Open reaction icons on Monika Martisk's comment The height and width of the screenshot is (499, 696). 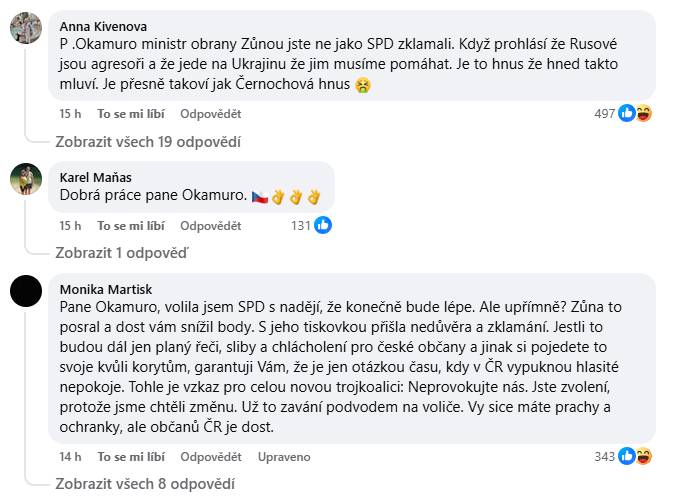tap(635, 456)
